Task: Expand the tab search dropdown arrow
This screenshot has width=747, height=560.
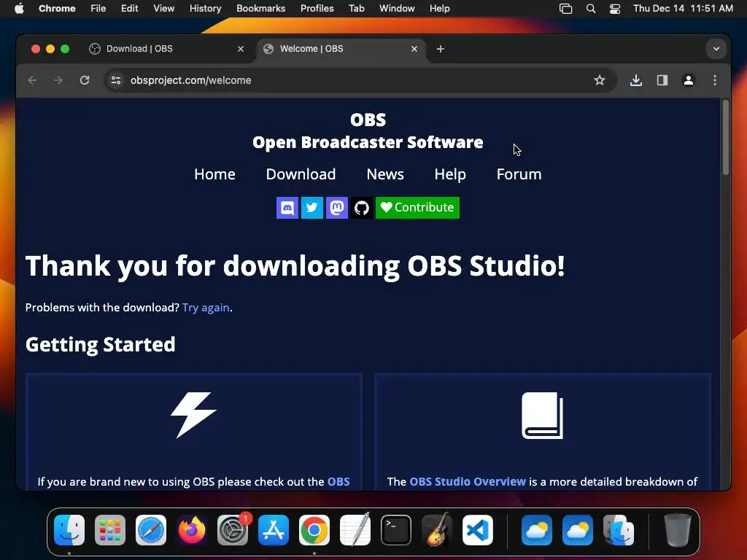Action: (x=716, y=49)
